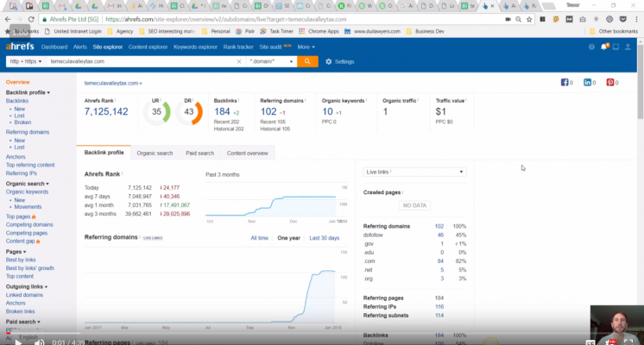Switch to the Organic search tab
The width and height of the screenshot is (644, 345).
pyautogui.click(x=155, y=153)
